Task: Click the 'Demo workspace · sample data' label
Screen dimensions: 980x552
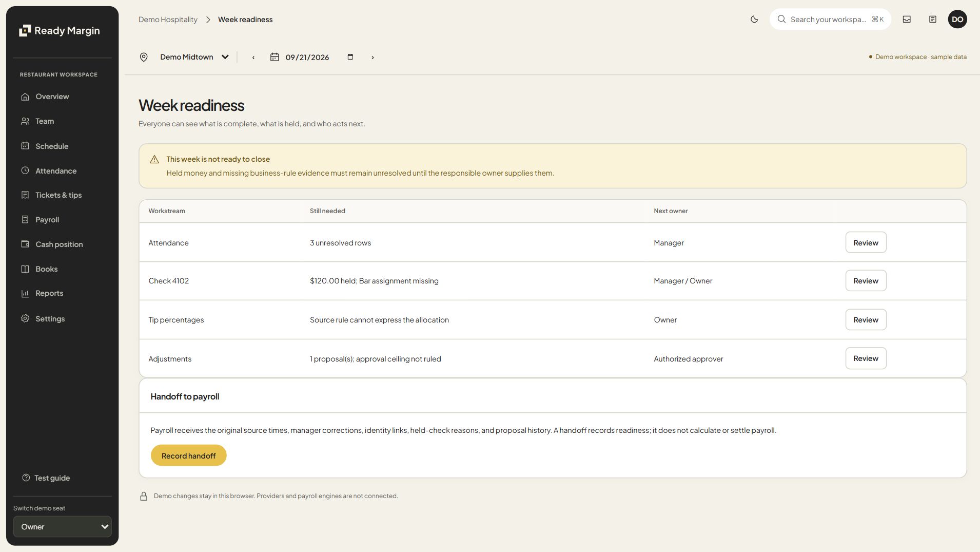Action: [920, 57]
